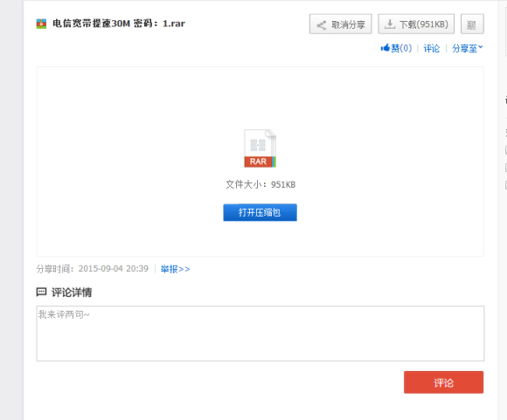Tick the first cut-off checkbox in the side panel
This screenshot has height=420, width=507.
506,150
